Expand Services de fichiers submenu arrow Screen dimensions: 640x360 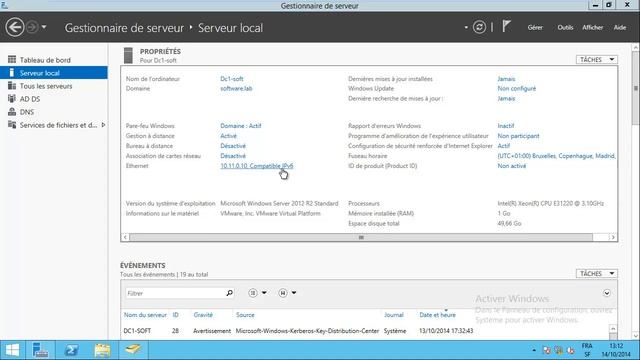[103, 125]
